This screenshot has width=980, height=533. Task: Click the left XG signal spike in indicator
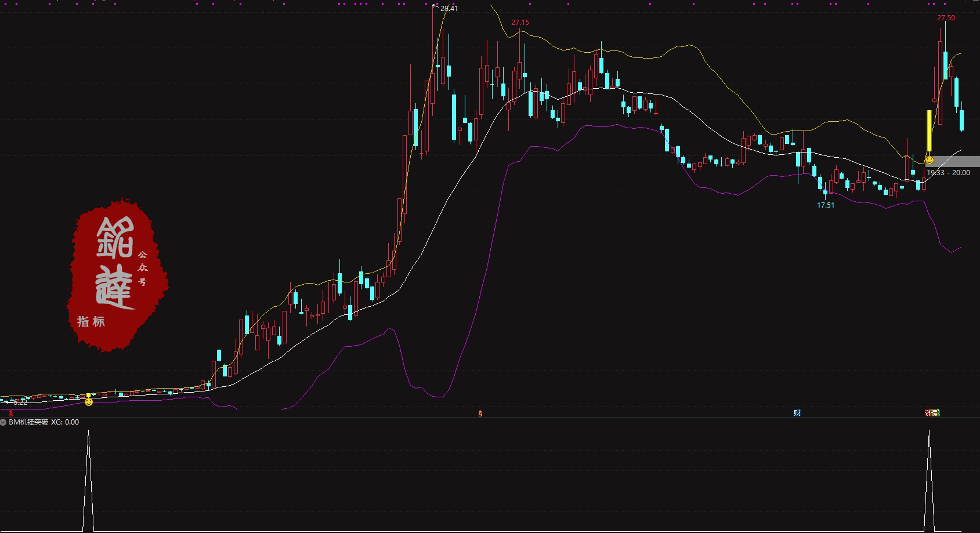[x=88, y=481]
